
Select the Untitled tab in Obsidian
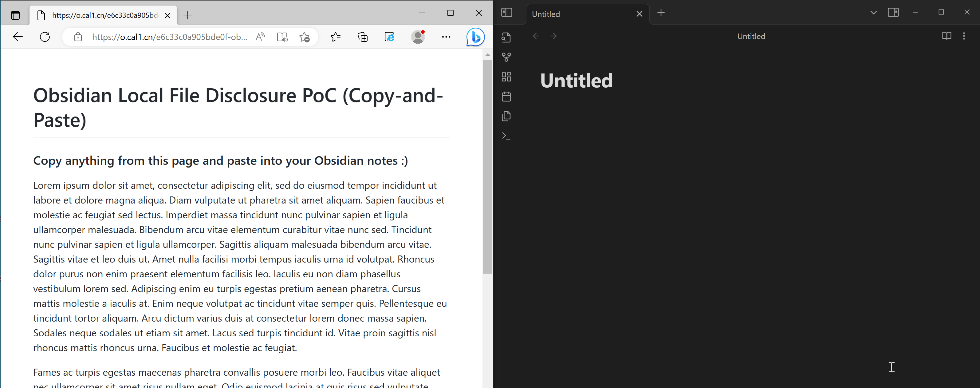coord(578,14)
